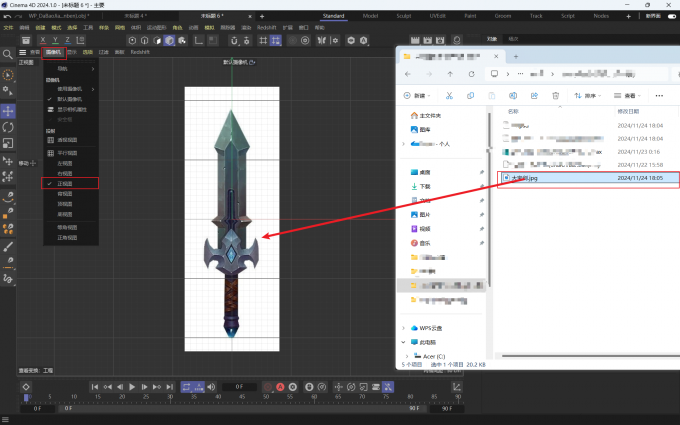Expand Acer (C:) drive node

(407, 356)
